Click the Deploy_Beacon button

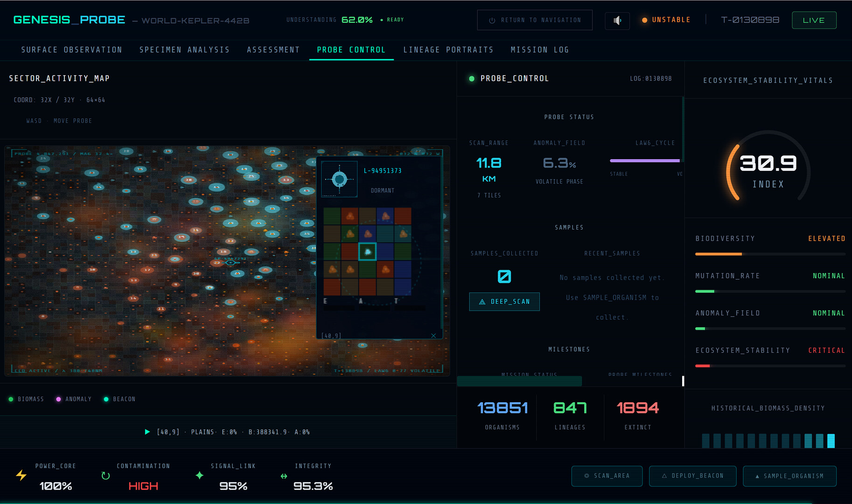[x=692, y=476]
